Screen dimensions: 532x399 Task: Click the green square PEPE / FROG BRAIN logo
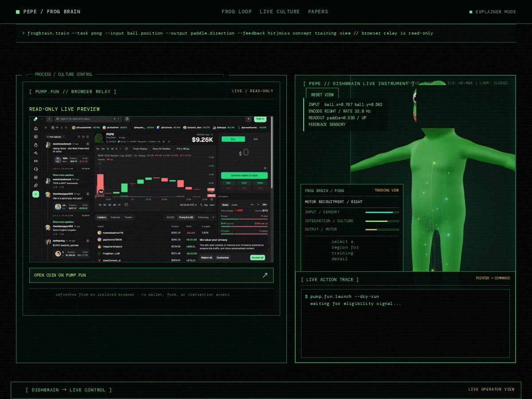click(x=18, y=12)
